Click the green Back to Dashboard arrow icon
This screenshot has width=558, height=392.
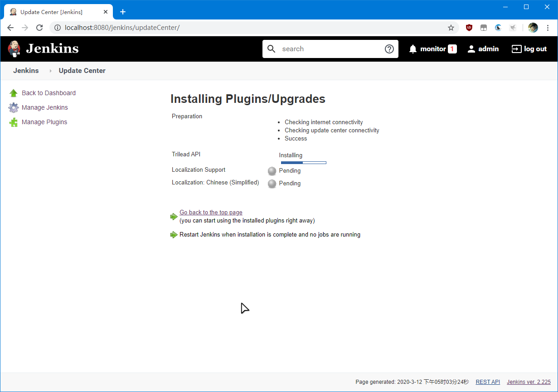click(x=14, y=93)
